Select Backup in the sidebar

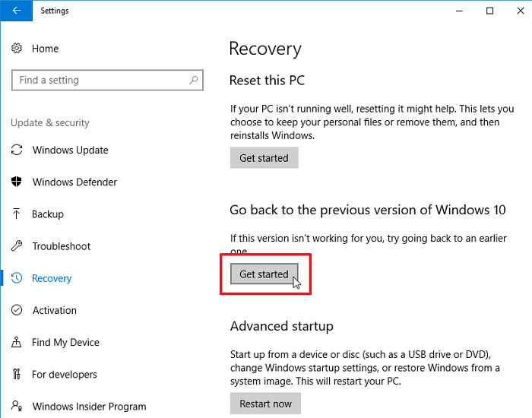[x=48, y=214]
